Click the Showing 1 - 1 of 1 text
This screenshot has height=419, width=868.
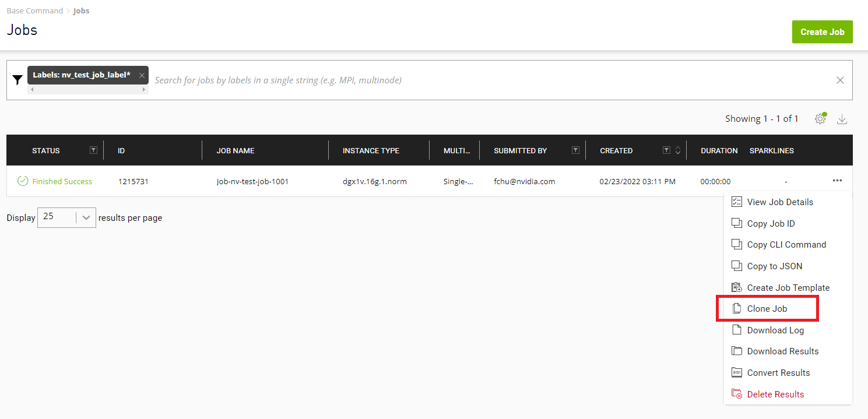pyautogui.click(x=761, y=118)
